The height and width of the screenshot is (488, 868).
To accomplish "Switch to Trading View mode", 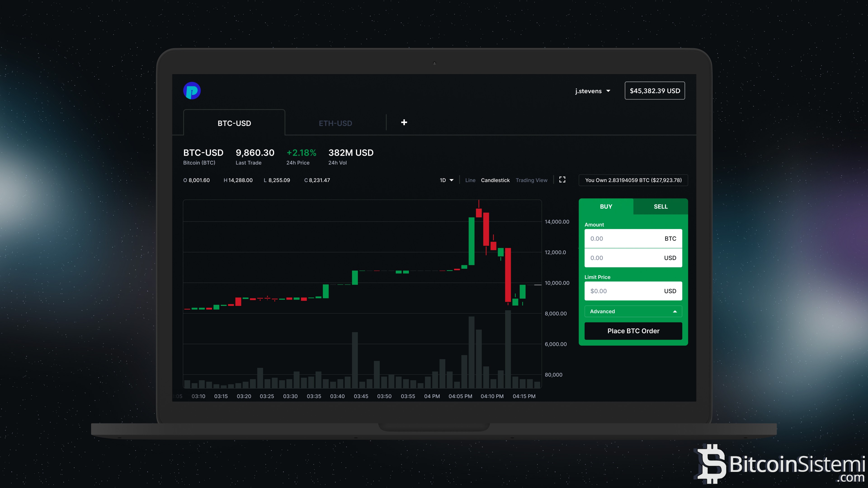I will point(531,180).
